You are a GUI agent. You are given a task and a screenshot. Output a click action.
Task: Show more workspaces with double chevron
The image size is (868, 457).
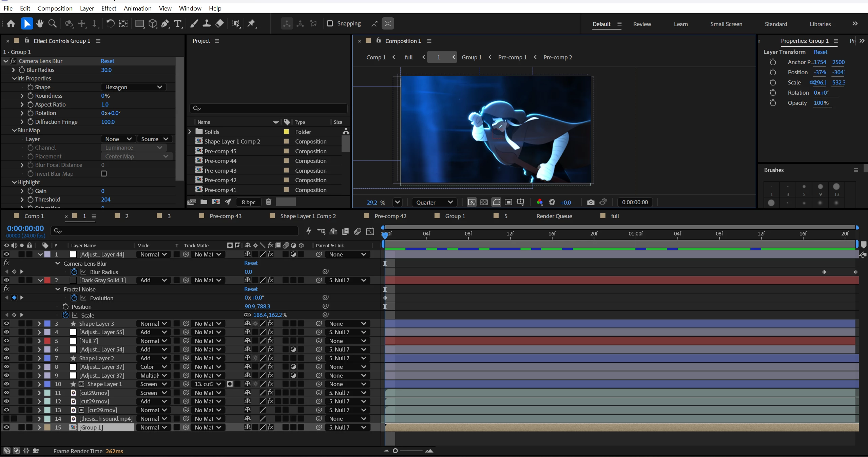pyautogui.click(x=855, y=24)
